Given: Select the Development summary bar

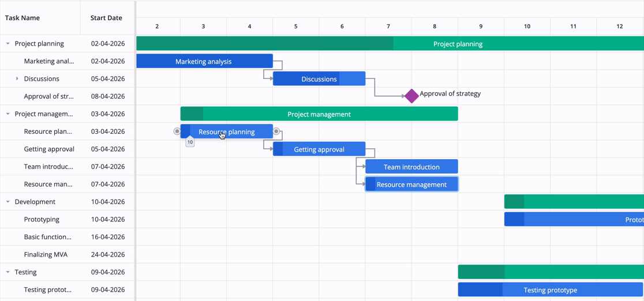Looking at the screenshot, I should (574, 202).
